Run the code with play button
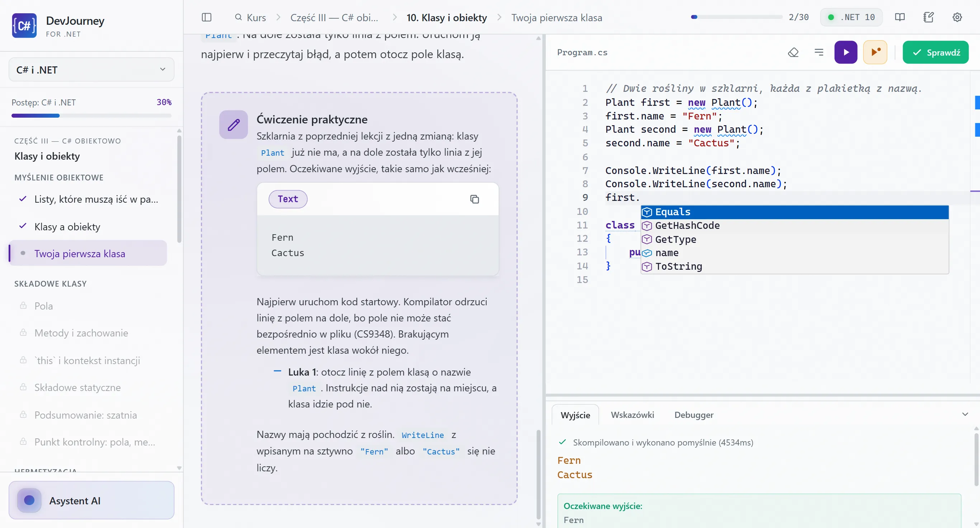This screenshot has width=980, height=528. pos(846,52)
